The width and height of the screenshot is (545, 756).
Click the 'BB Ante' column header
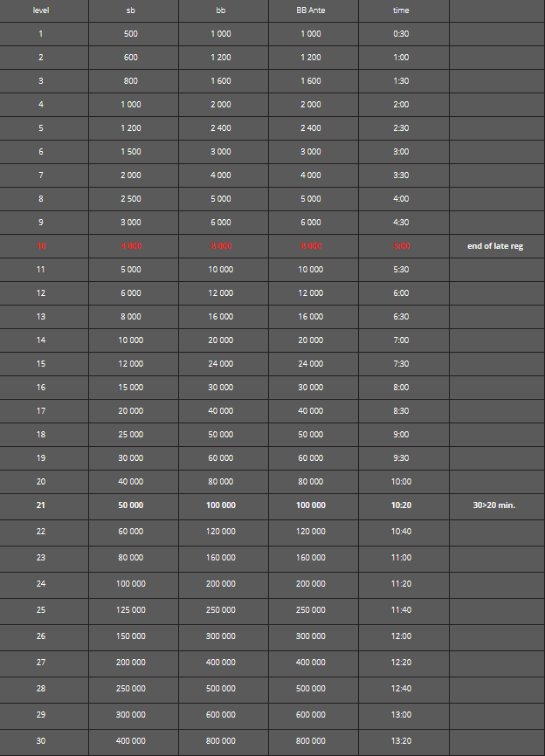(x=311, y=10)
